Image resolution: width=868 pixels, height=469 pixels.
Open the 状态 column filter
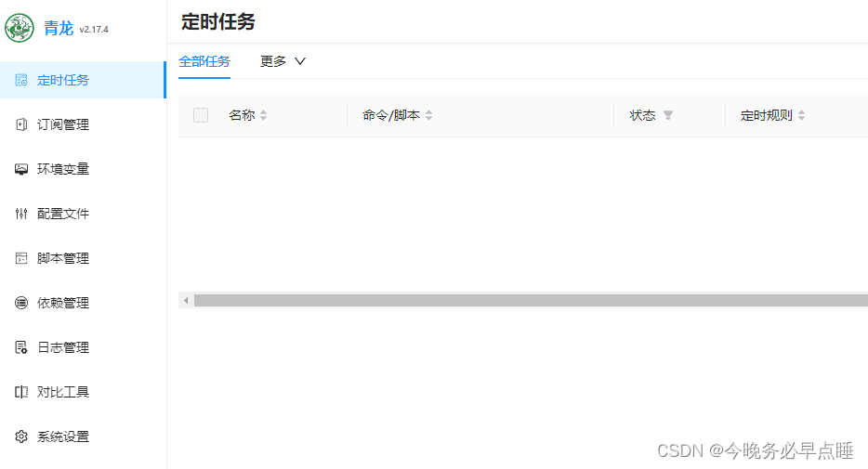[668, 115]
